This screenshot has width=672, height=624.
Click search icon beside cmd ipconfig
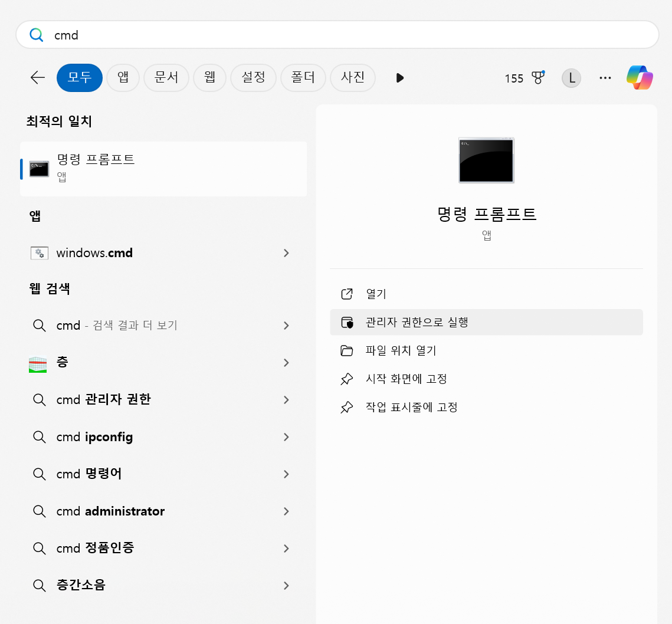[40, 436]
